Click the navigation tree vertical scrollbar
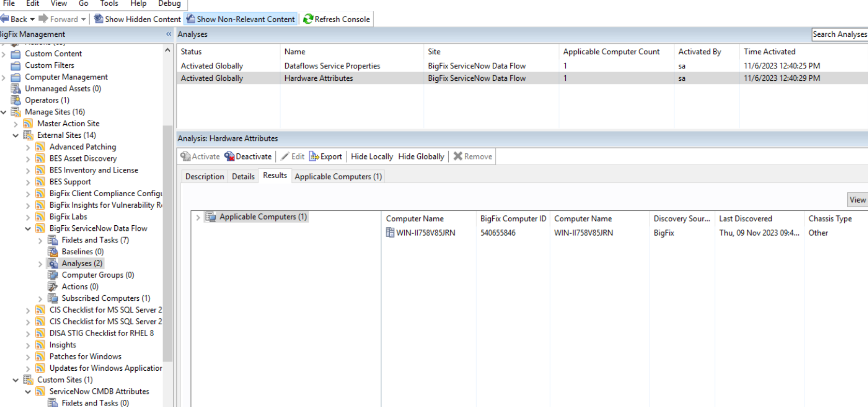Viewport: 868px width, 407px height. click(168, 243)
